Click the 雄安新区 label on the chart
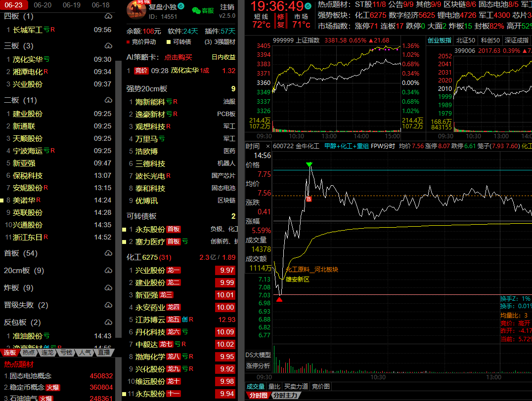The width and height of the screenshot is (532, 401). click(x=297, y=280)
